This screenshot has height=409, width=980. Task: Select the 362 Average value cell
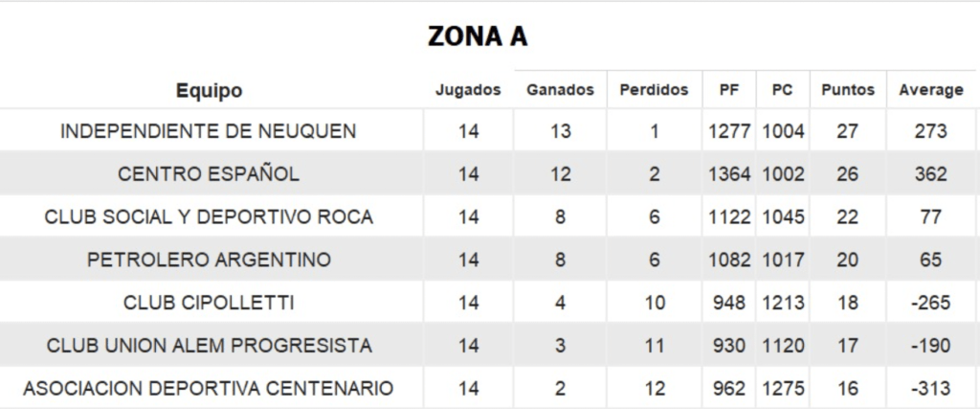click(x=931, y=174)
